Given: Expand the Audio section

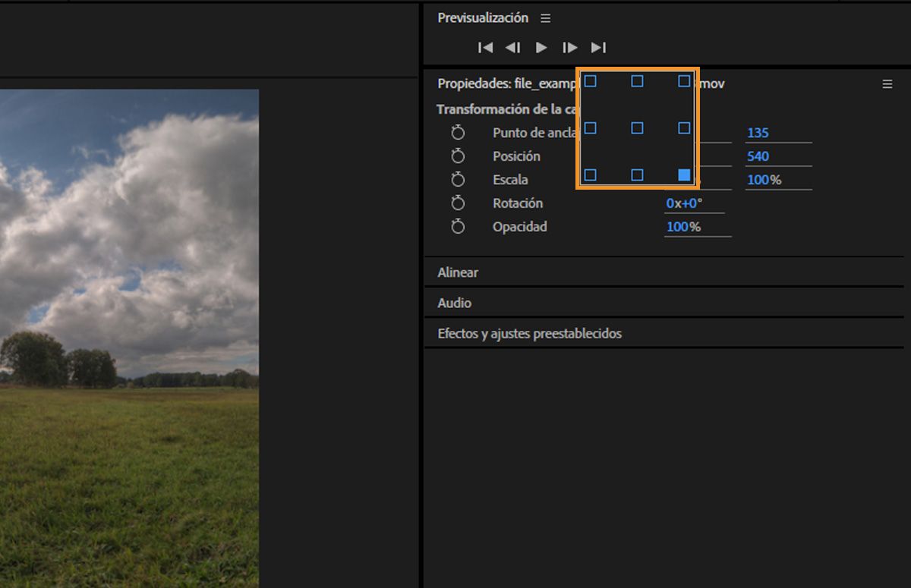Looking at the screenshot, I should click(x=453, y=302).
